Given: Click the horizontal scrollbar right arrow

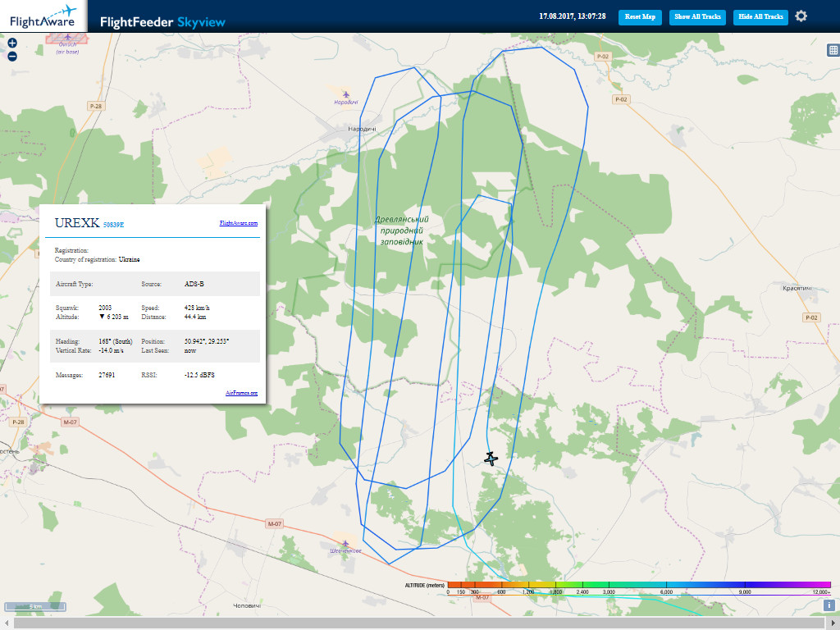Looking at the screenshot, I should point(833,623).
